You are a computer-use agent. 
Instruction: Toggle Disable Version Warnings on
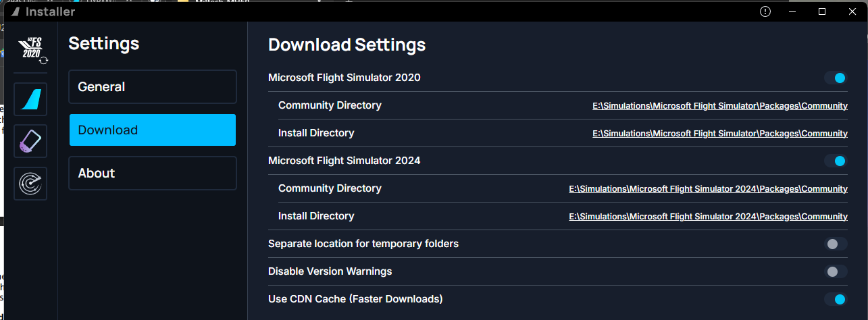point(836,271)
